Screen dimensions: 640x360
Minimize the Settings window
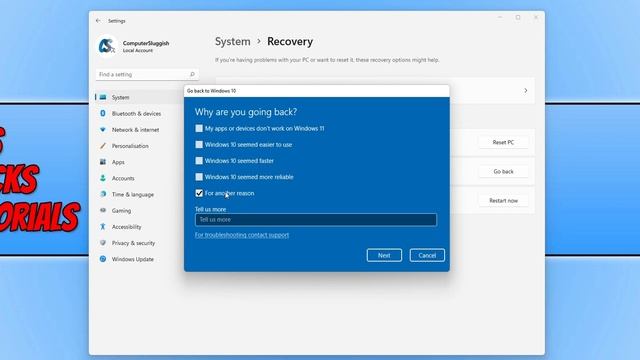point(500,18)
